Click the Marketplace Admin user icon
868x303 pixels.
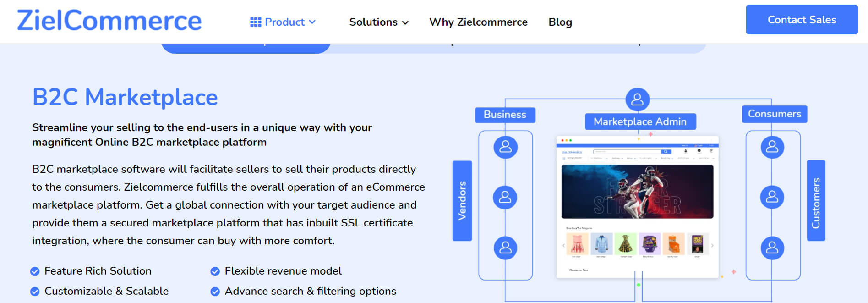pos(637,99)
